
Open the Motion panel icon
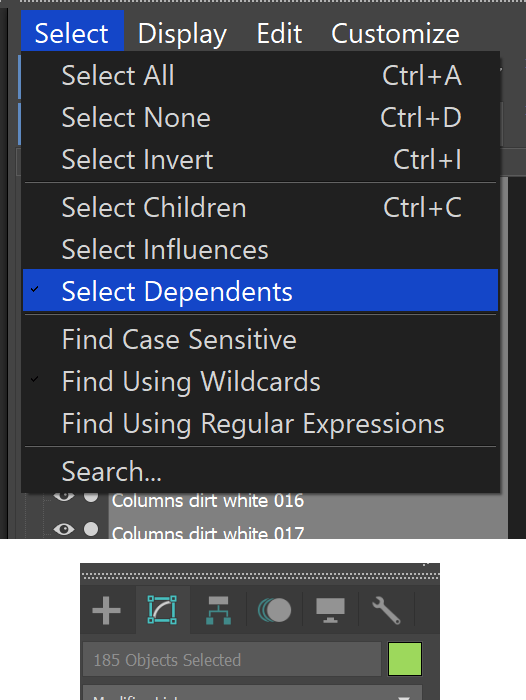click(x=274, y=610)
